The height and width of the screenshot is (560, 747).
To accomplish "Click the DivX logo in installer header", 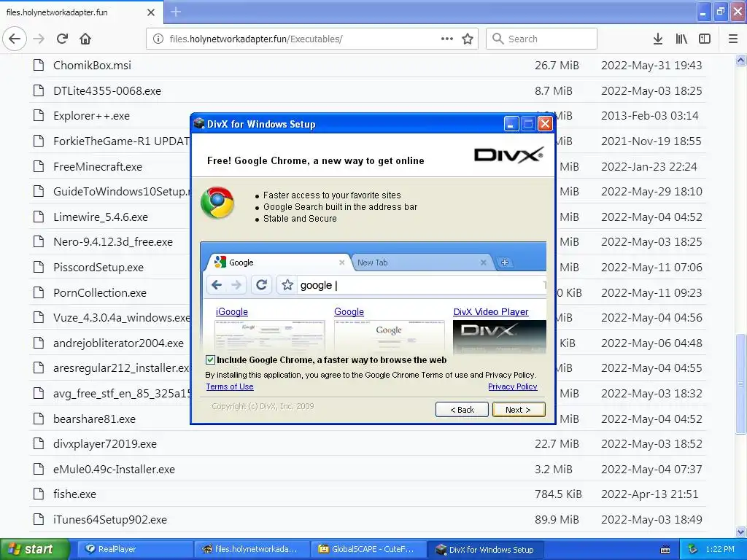I will 508,155.
